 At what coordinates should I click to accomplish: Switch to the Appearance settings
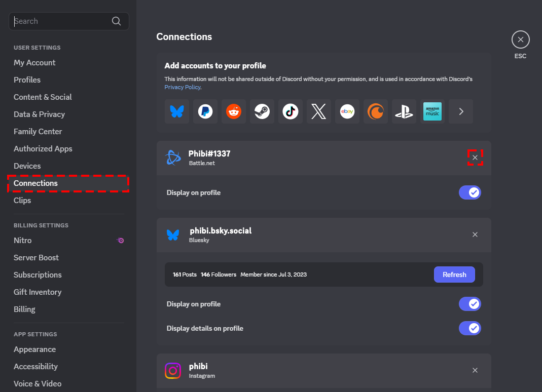click(x=34, y=349)
